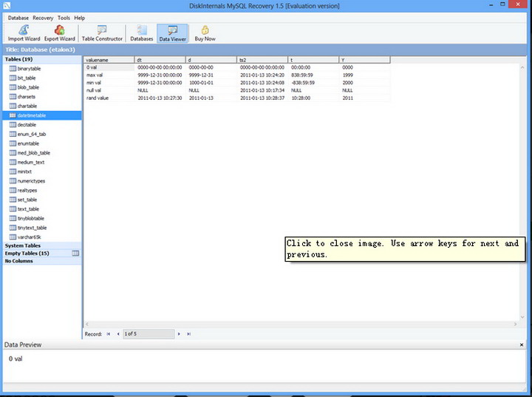Screen dimensions: 532x397
Task: Click the -838:59:59 time cell
Action: pos(313,83)
